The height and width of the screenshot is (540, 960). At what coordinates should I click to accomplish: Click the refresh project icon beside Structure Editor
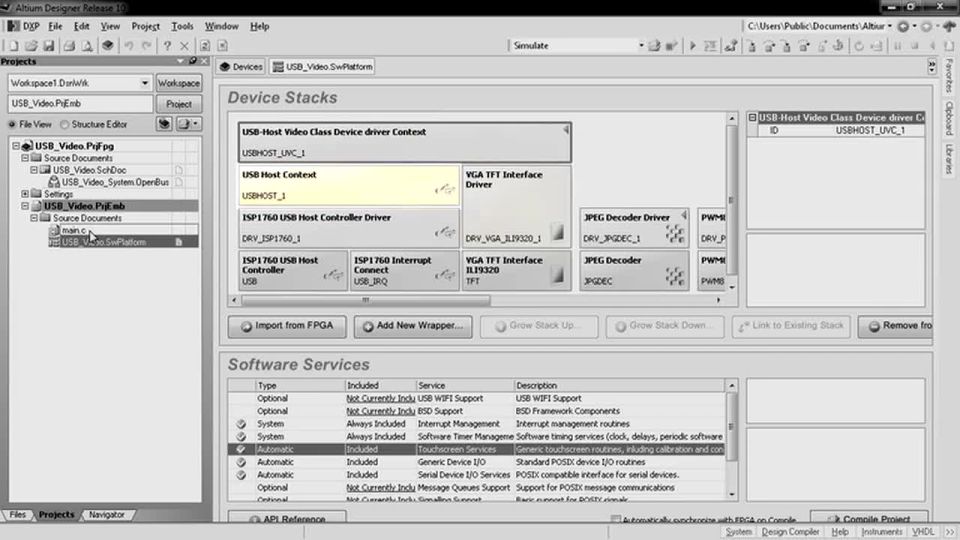click(164, 124)
